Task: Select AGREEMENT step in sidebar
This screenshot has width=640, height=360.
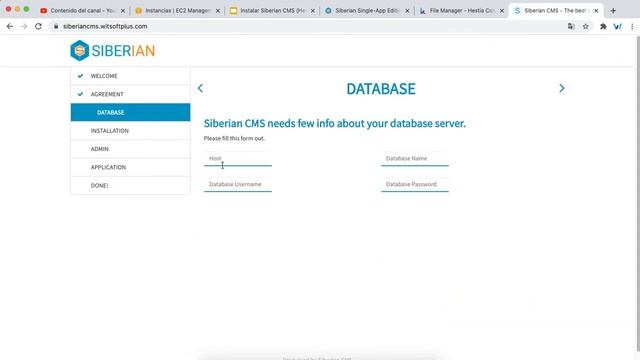Action: pyautogui.click(x=130, y=94)
